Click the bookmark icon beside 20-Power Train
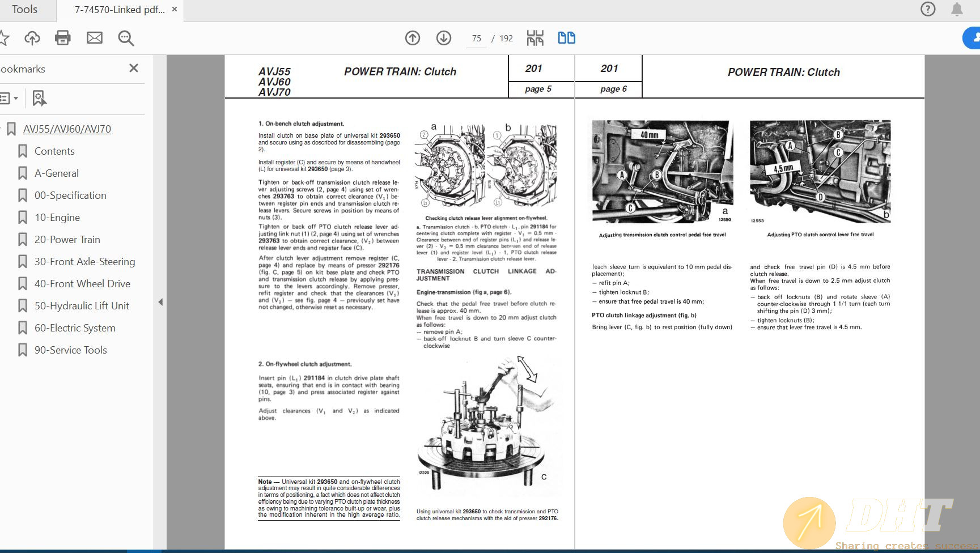This screenshot has height=553, width=980. (x=23, y=240)
